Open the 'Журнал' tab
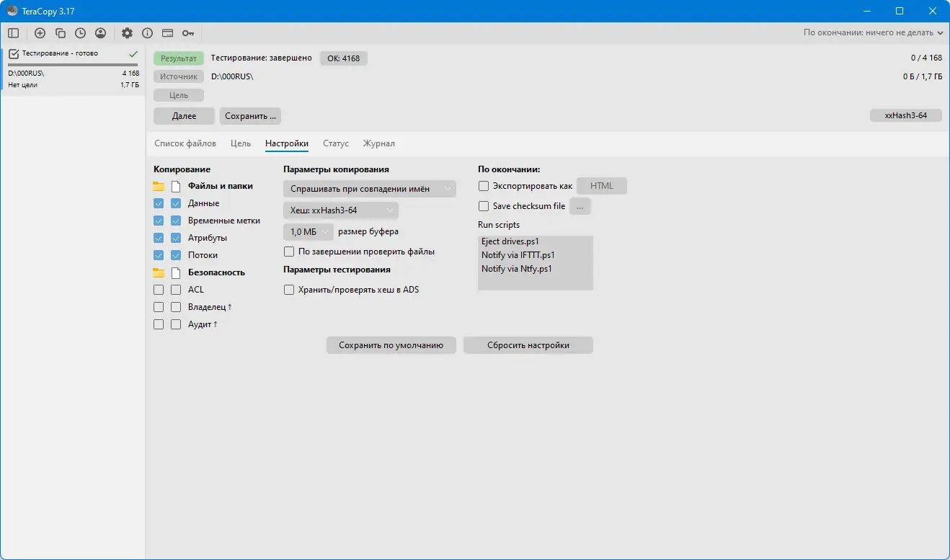Image resolution: width=950 pixels, height=560 pixels. tap(379, 143)
